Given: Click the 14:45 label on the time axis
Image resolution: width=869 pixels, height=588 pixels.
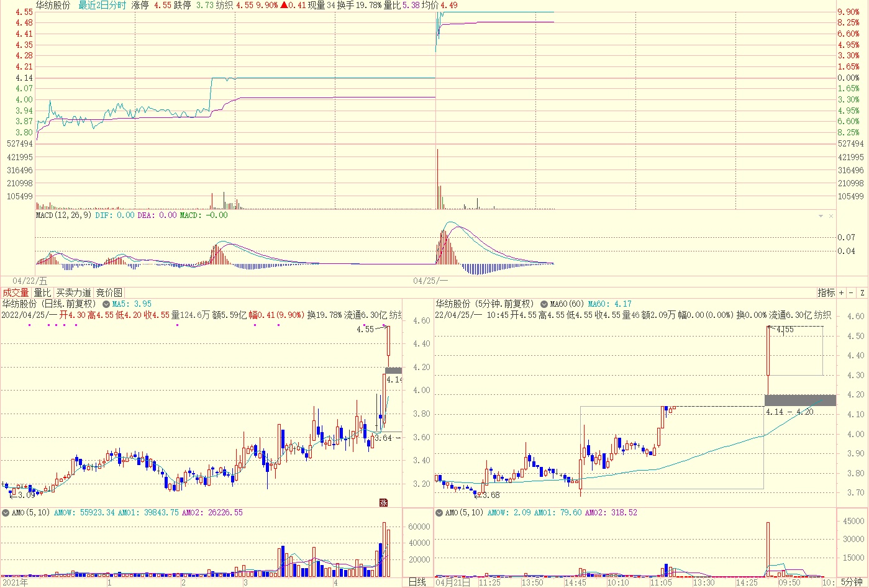Looking at the screenshot, I should [575, 582].
